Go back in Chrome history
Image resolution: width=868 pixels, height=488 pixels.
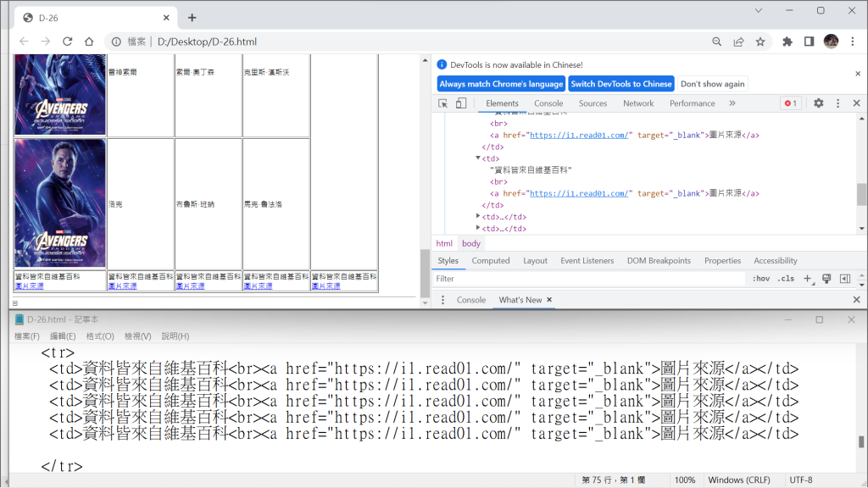coord(24,42)
